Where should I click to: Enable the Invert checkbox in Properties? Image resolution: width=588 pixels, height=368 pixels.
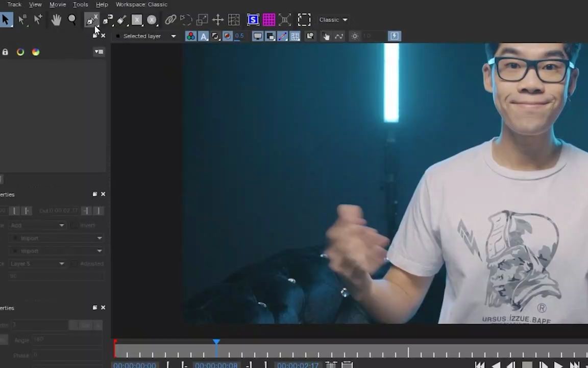click(x=75, y=225)
